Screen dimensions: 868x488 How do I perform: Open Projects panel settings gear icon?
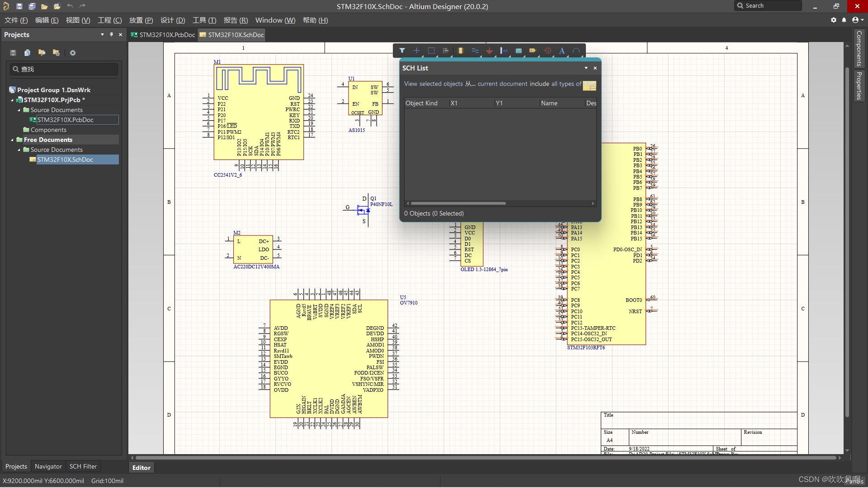pos(73,53)
